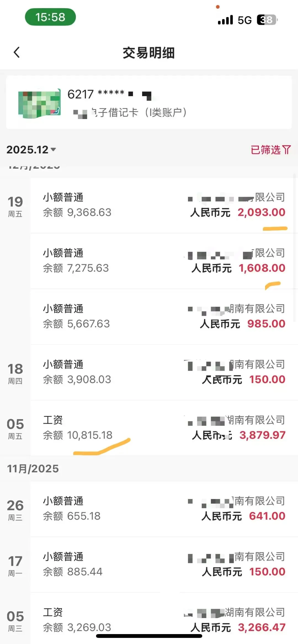
Task: Tap the 11月/2025 section header
Action: click(x=33, y=468)
